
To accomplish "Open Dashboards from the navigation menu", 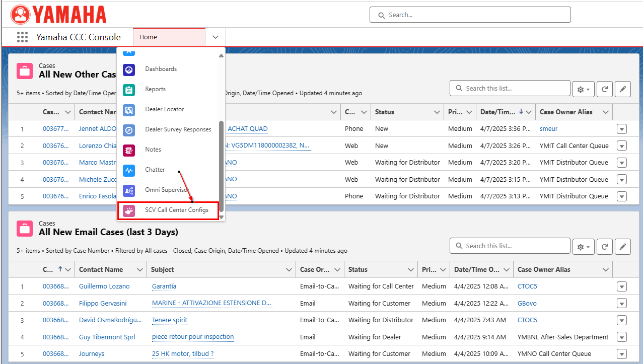I will (161, 69).
